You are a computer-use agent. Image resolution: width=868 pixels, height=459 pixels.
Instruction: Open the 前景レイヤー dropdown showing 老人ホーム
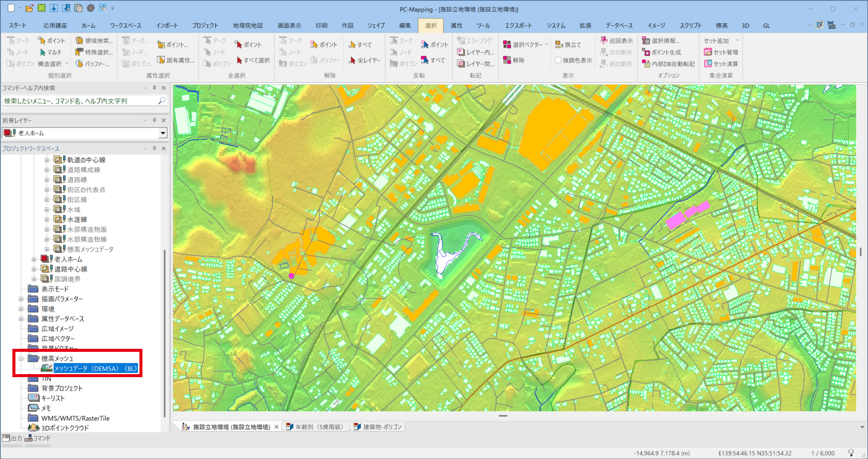click(163, 133)
